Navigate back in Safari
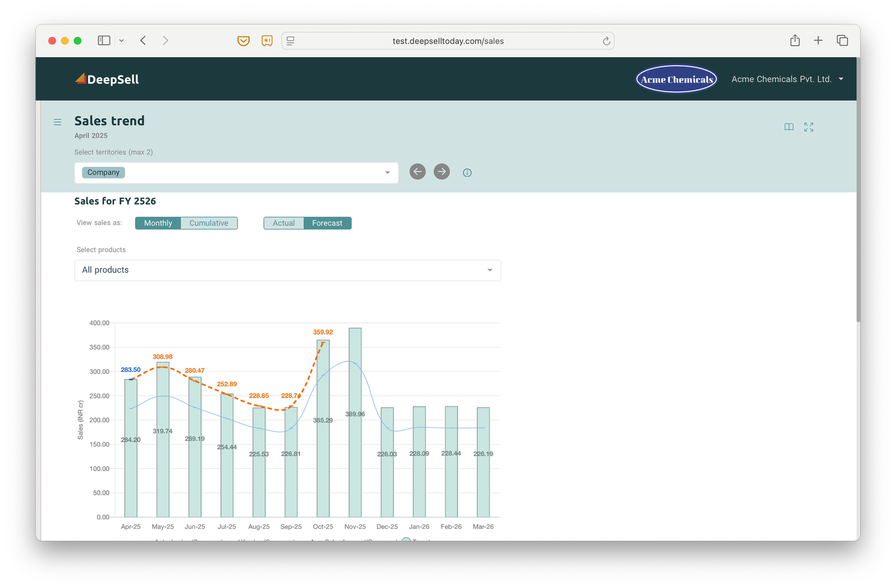The width and height of the screenshot is (896, 588). pos(143,41)
